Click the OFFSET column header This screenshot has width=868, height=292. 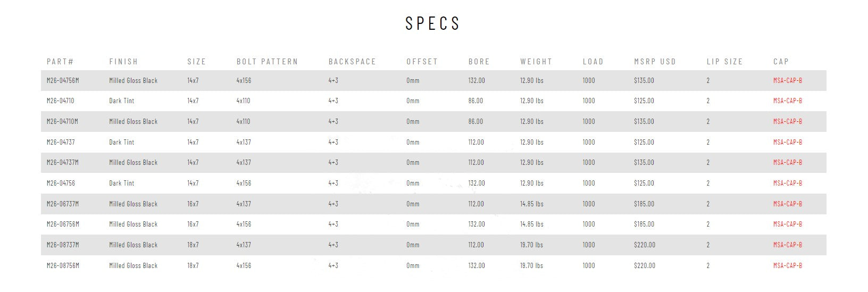click(x=422, y=62)
